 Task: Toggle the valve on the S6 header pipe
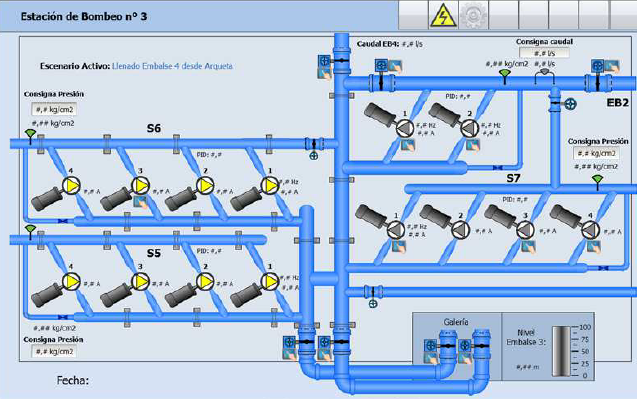click(x=314, y=144)
